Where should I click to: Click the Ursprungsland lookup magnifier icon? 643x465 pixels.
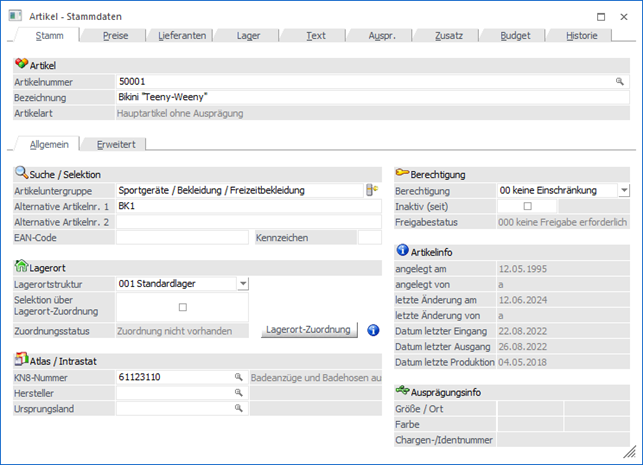coord(239,409)
